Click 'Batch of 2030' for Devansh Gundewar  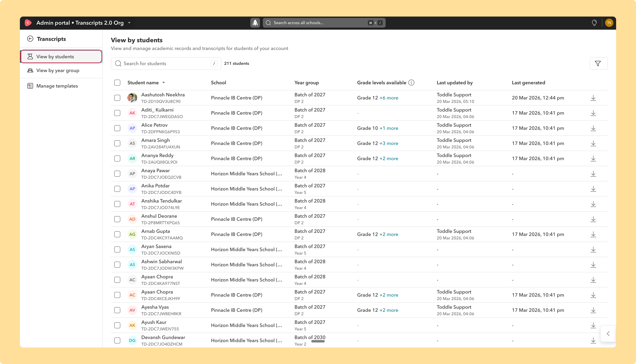(310, 338)
